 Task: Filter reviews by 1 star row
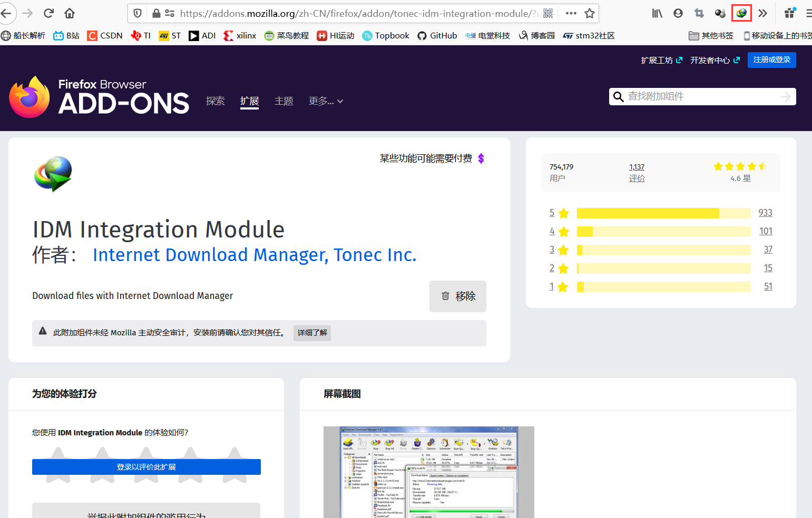[x=660, y=286]
